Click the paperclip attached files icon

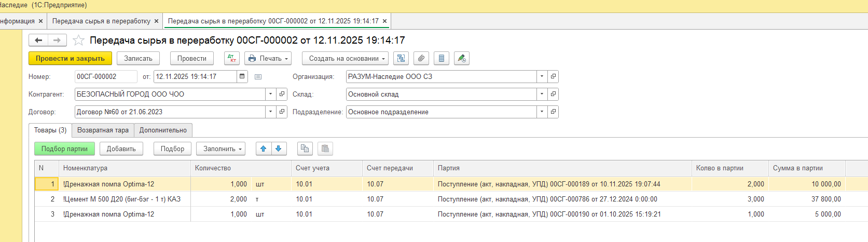(x=421, y=59)
